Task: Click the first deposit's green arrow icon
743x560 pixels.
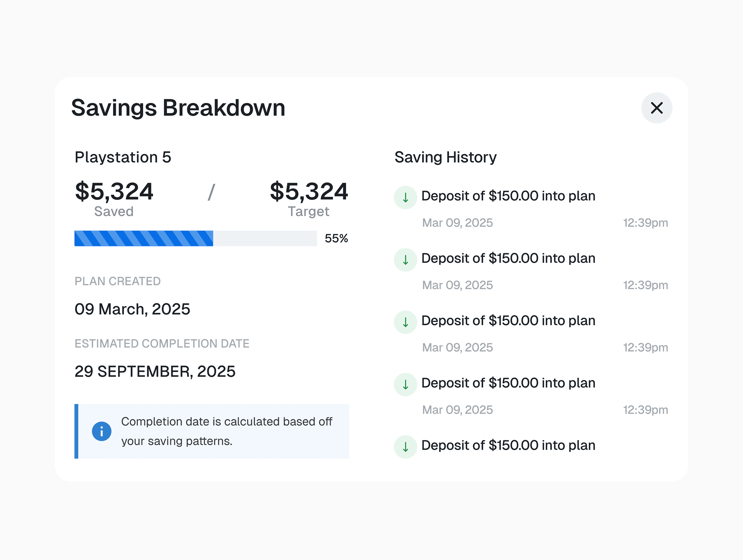Action: coord(405,198)
